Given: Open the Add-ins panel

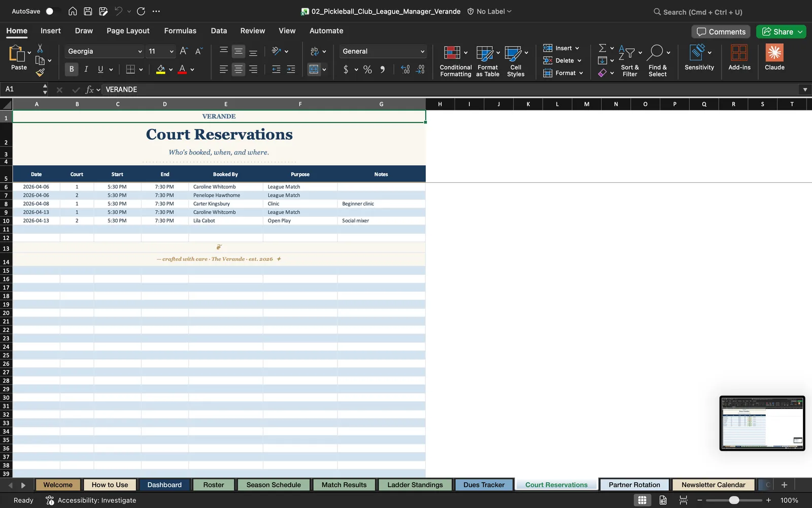Looking at the screenshot, I should 739,57.
